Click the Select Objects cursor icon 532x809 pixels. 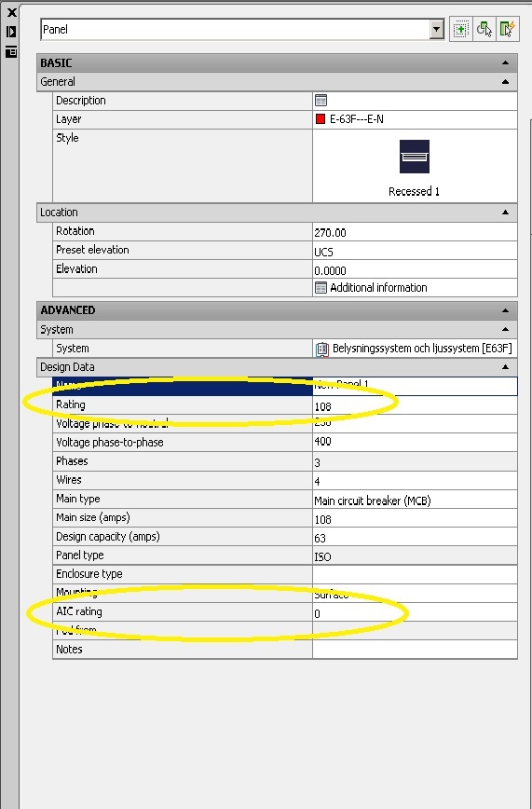coord(484,30)
